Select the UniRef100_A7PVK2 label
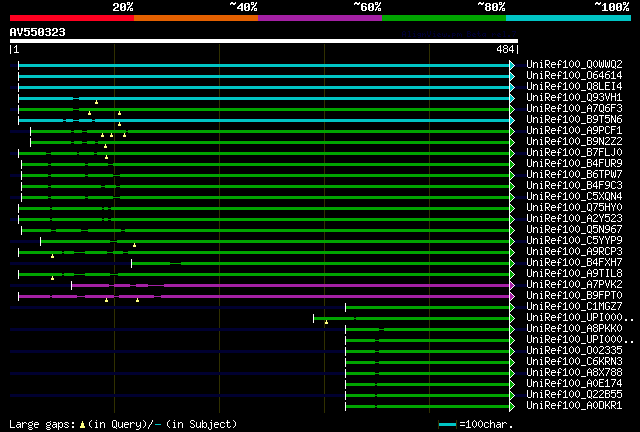The height and width of the screenshot is (432, 640). coord(574,285)
